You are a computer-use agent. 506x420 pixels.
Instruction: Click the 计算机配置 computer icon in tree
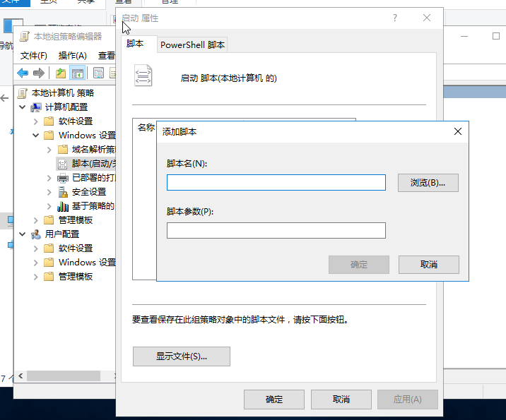[x=35, y=107]
